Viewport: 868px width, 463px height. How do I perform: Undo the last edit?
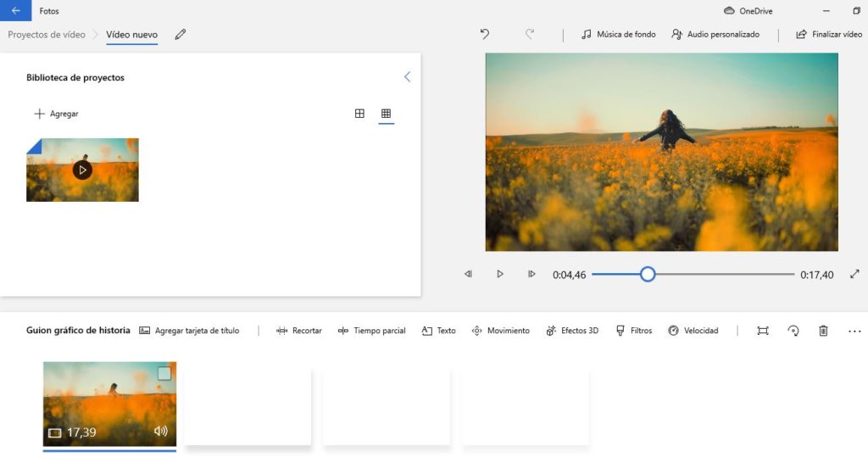click(x=485, y=35)
